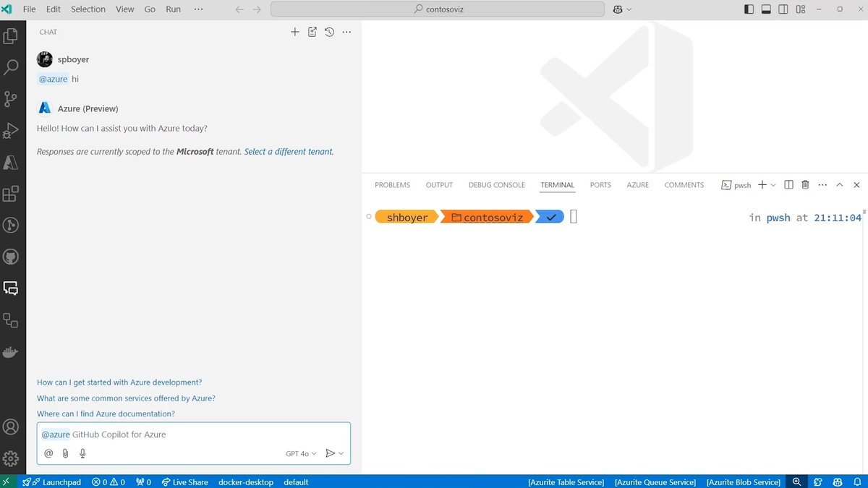Add a new terminal

point(762,185)
